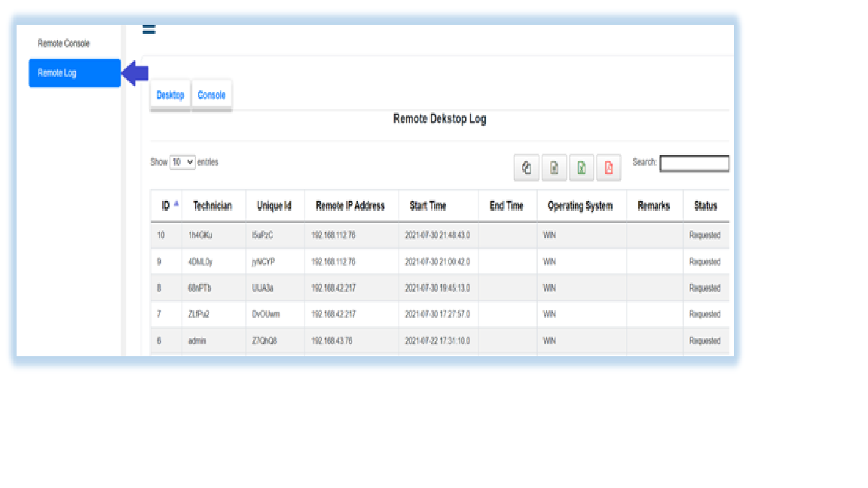868x488 pixels.
Task: Click ID cell 9
Action: pyautogui.click(x=159, y=262)
